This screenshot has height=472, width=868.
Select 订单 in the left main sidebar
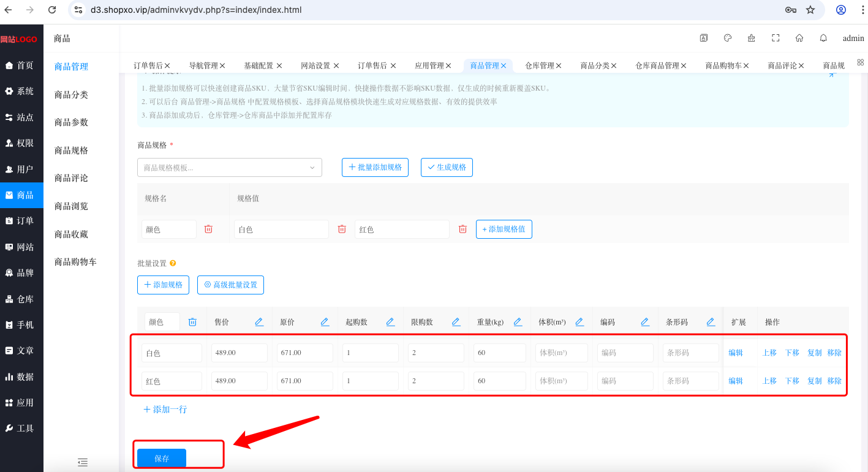coord(21,221)
